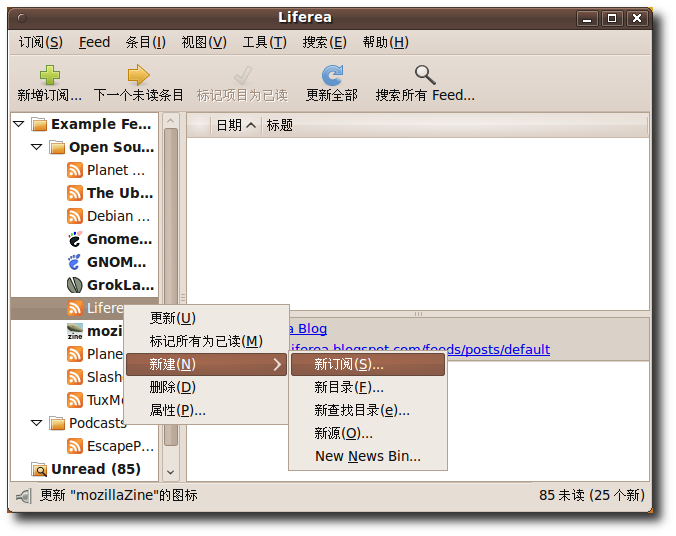Open the 搜索(E) menu
This screenshot has width=676, height=536.
click(324, 42)
